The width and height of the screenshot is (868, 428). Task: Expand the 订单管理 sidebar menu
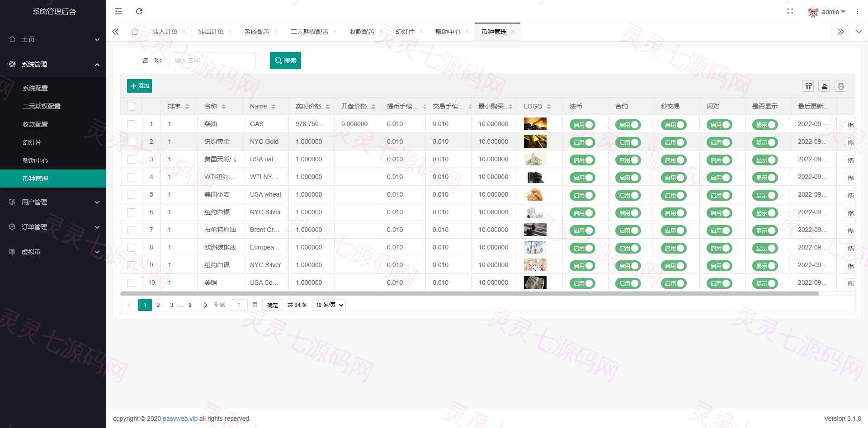click(x=53, y=227)
